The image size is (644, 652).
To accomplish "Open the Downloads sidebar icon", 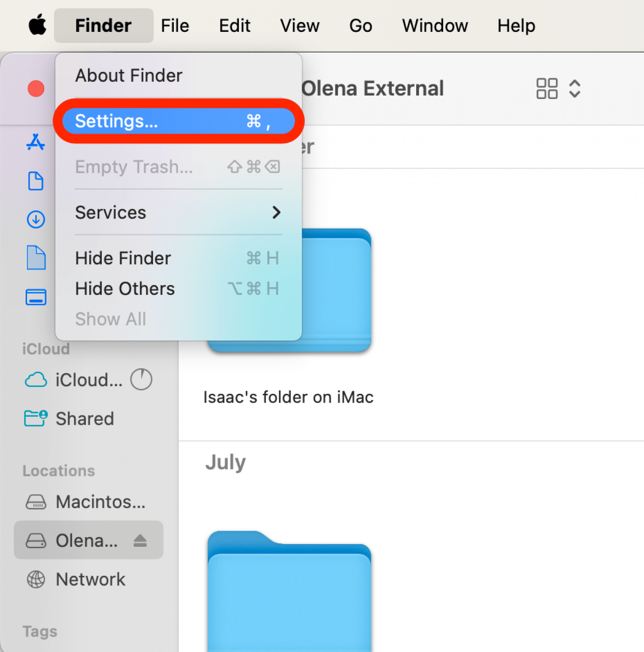I will pos(36,219).
